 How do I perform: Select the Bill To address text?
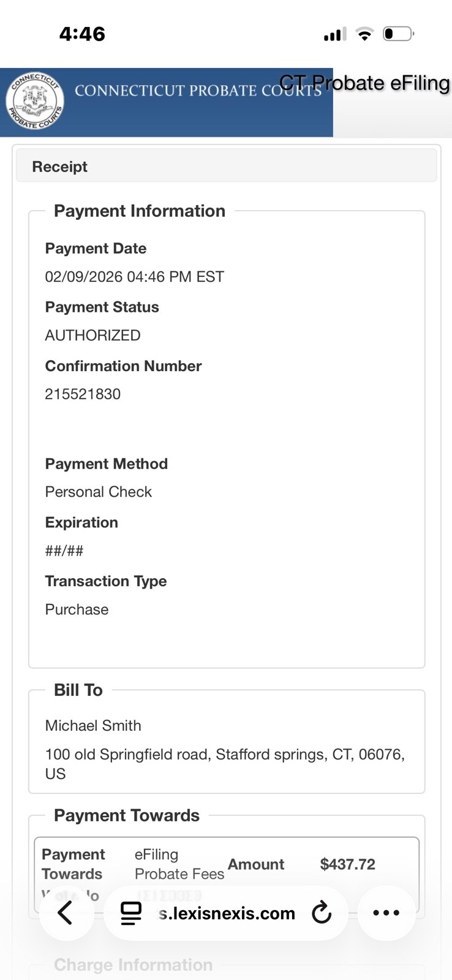(x=225, y=764)
